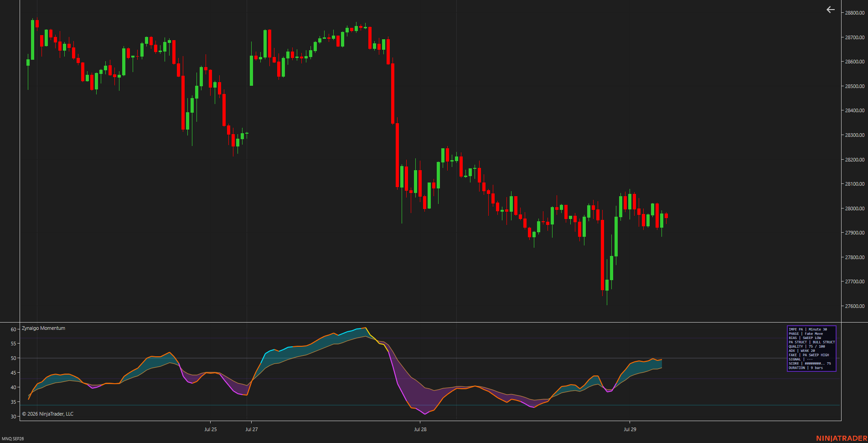Screen dimensions: 868x443
Task: Click the 28100.00 price axis label
Action: [855, 184]
